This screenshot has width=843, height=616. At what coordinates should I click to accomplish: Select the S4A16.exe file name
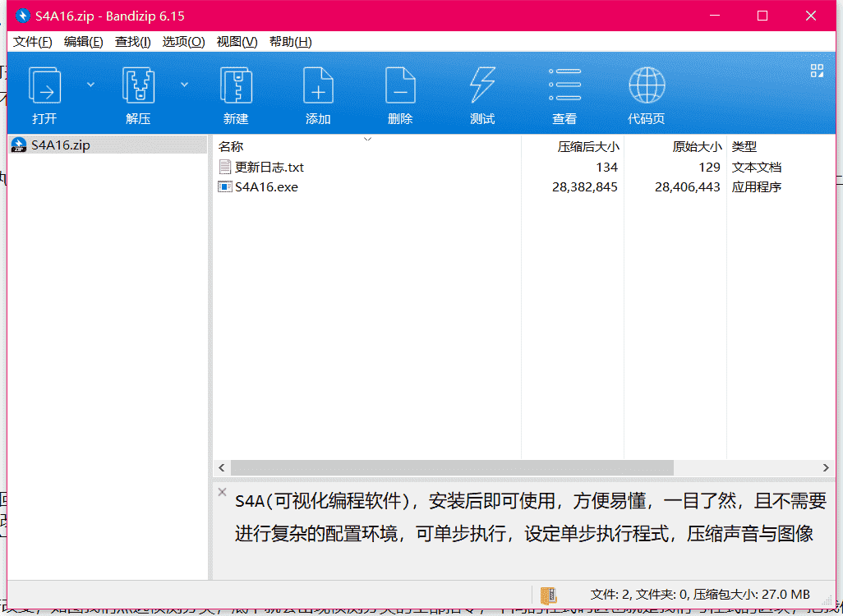(x=266, y=187)
